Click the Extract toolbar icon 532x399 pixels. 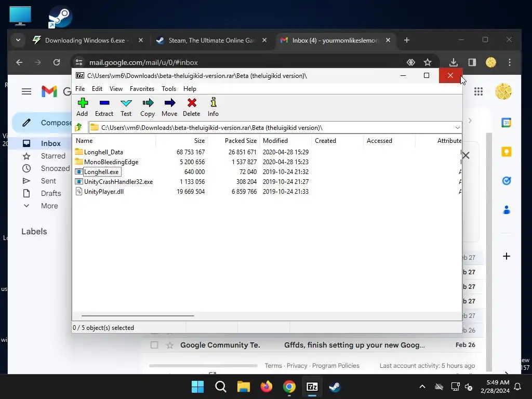click(x=104, y=107)
